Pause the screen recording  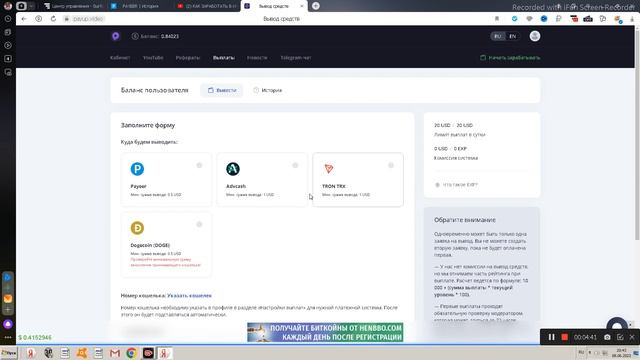[x=551, y=337]
